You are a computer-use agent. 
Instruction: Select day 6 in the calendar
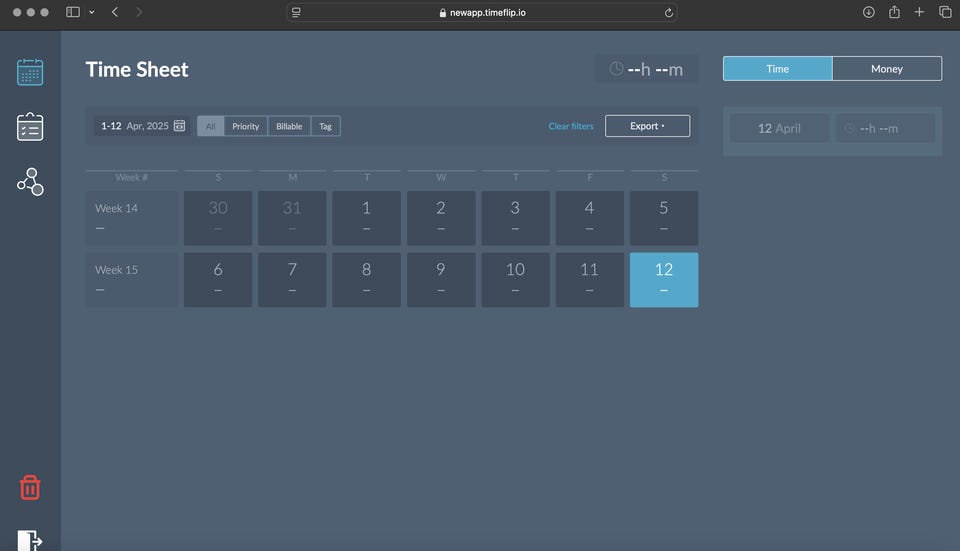tap(218, 280)
